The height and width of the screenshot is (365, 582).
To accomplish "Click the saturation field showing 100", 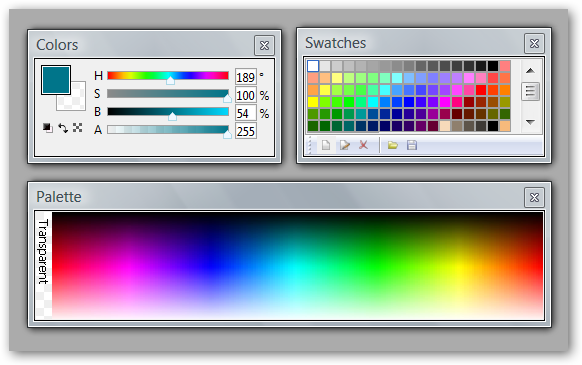I will point(245,95).
